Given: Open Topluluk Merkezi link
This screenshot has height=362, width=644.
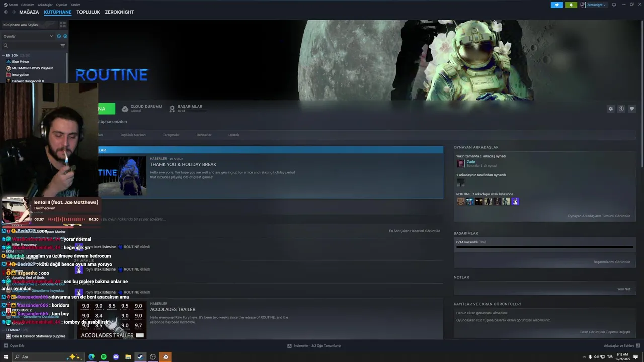Looking at the screenshot, I should (133, 135).
